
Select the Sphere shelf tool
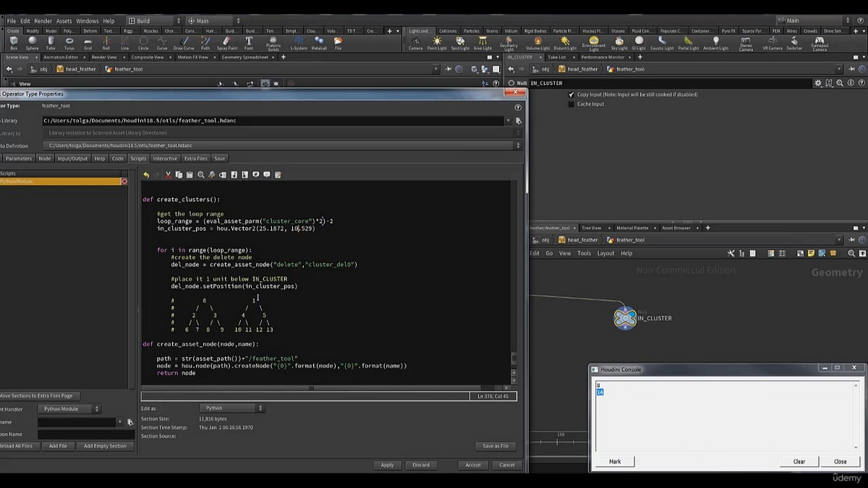click(x=33, y=43)
